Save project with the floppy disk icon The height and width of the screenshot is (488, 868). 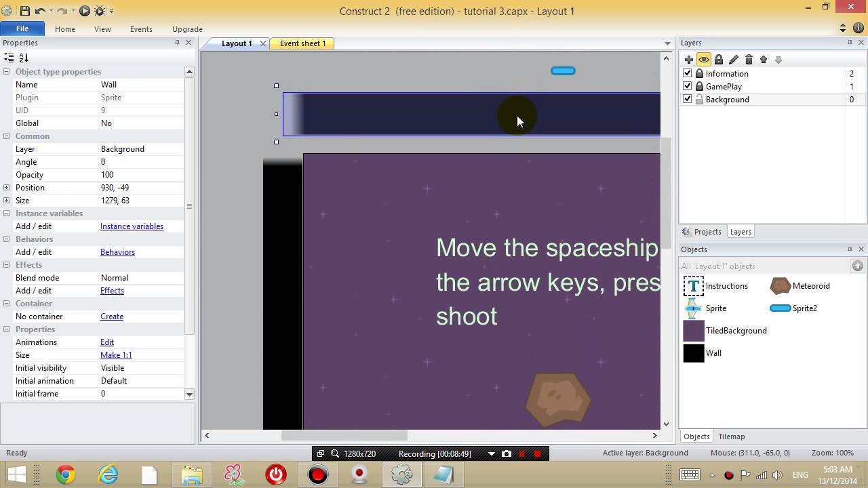coord(25,11)
